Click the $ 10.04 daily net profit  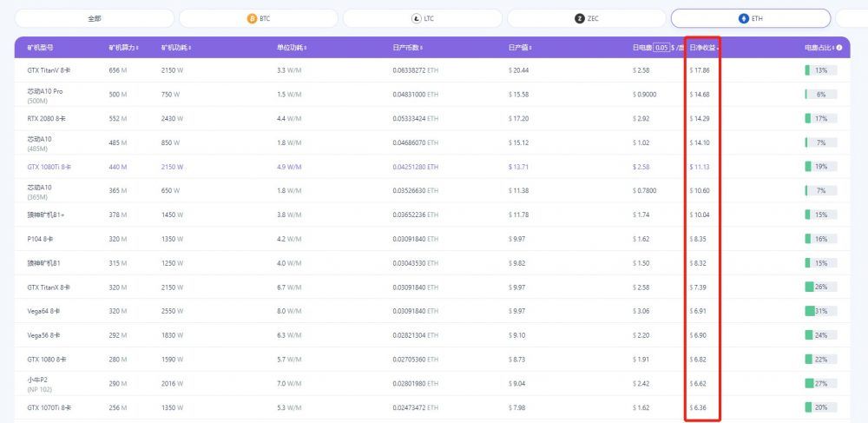(x=700, y=215)
